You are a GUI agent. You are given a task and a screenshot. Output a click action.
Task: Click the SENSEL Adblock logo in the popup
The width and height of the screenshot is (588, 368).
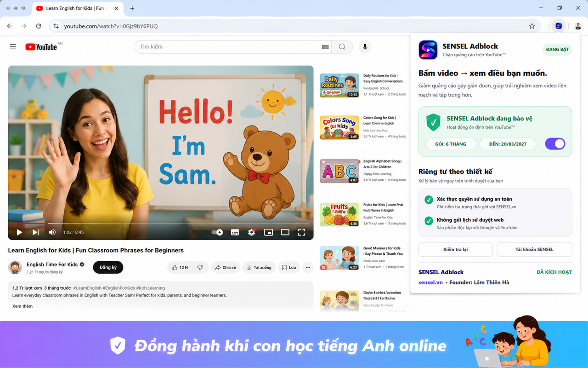coord(428,50)
